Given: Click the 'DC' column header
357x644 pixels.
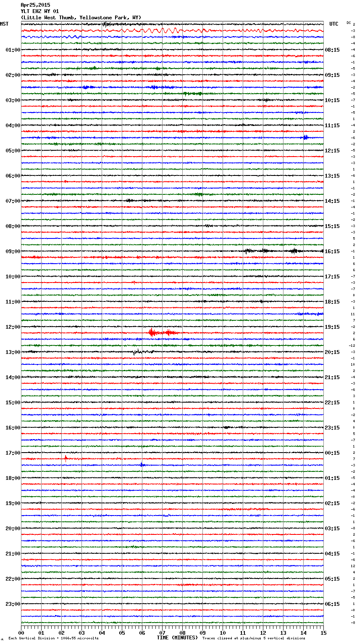Looking at the screenshot, I should click(x=349, y=23).
